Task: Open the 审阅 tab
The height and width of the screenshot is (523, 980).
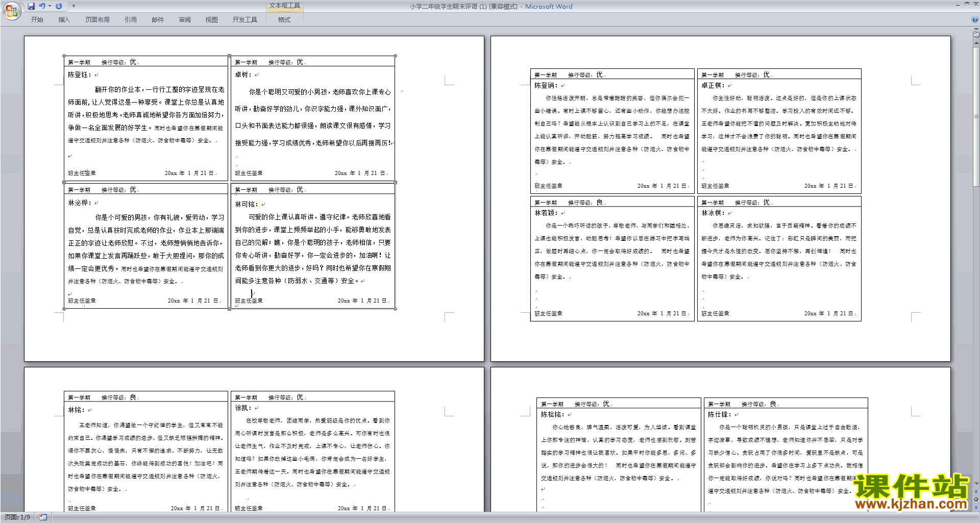Action: (x=185, y=19)
